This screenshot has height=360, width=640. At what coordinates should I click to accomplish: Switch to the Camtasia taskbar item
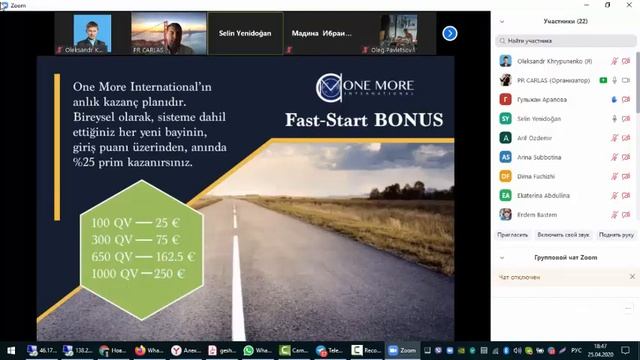point(293,350)
